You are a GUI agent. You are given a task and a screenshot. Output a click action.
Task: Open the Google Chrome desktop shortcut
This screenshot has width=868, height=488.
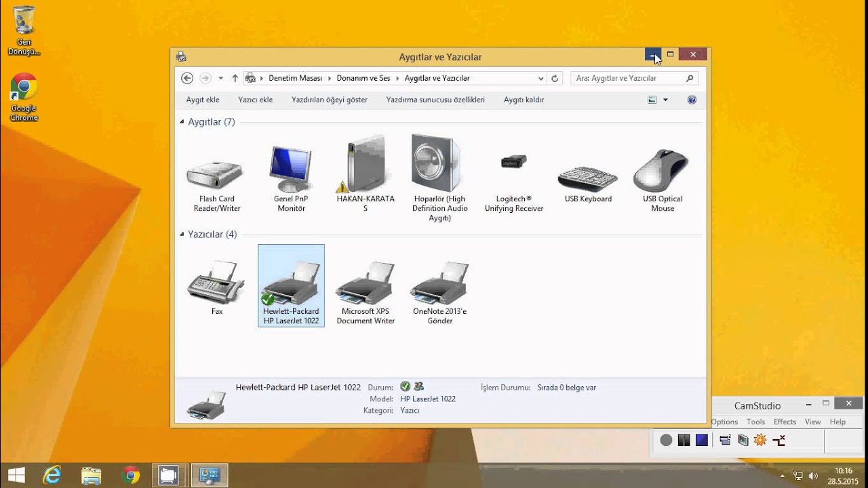pyautogui.click(x=24, y=98)
